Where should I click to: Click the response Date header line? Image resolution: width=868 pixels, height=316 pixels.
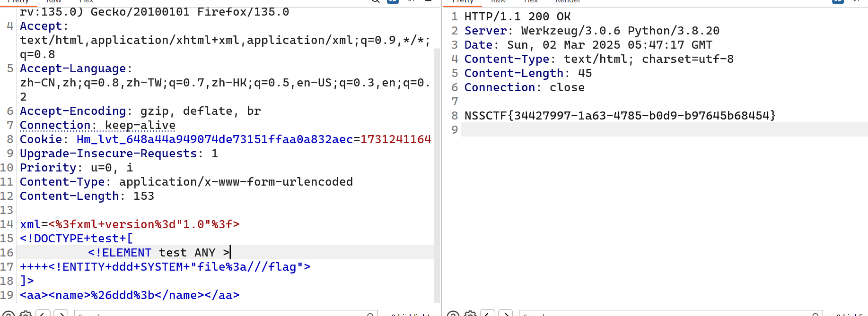pyautogui.click(x=588, y=45)
